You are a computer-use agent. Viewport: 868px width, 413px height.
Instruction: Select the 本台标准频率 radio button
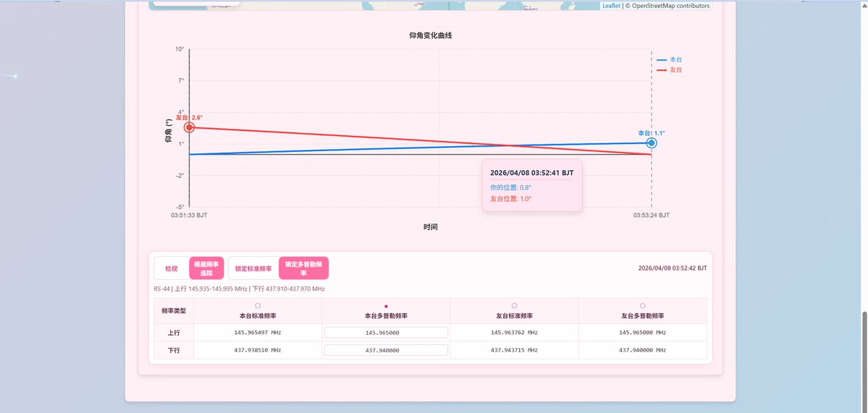click(x=258, y=306)
